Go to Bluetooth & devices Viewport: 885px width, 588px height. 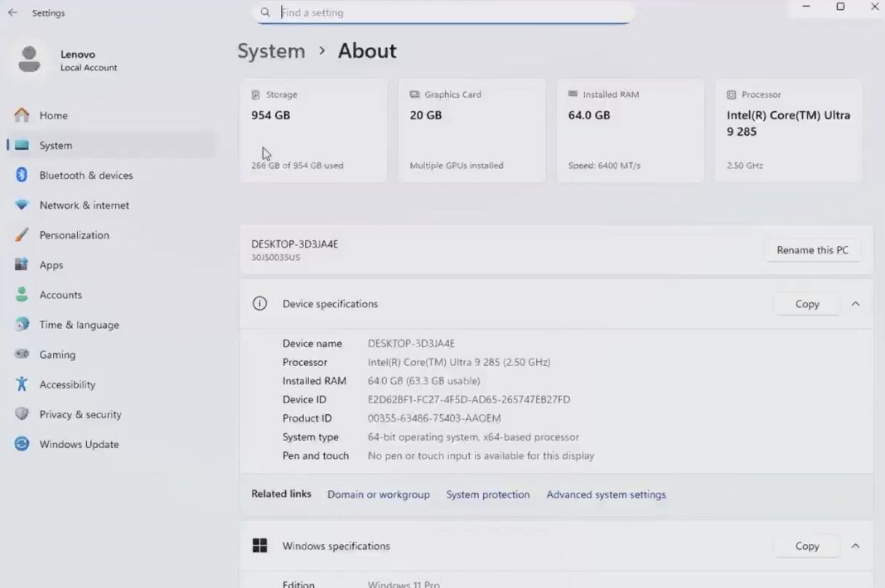coord(111,175)
